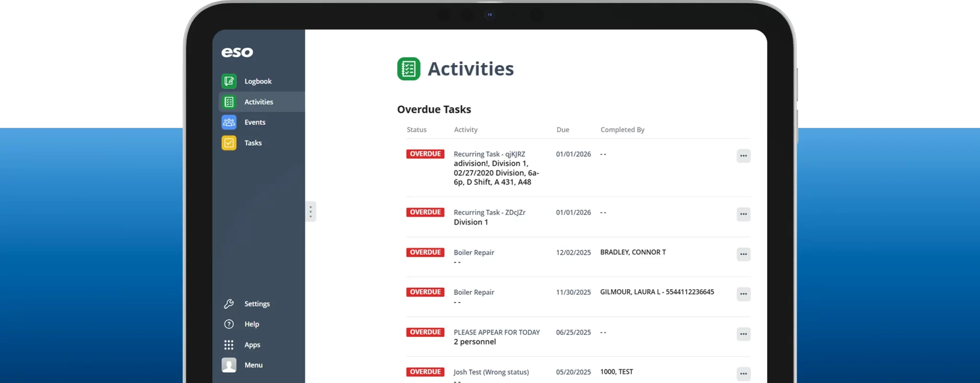Screen dimensions: 980x383
Task: Select Activities label in sidebar
Action: click(259, 102)
